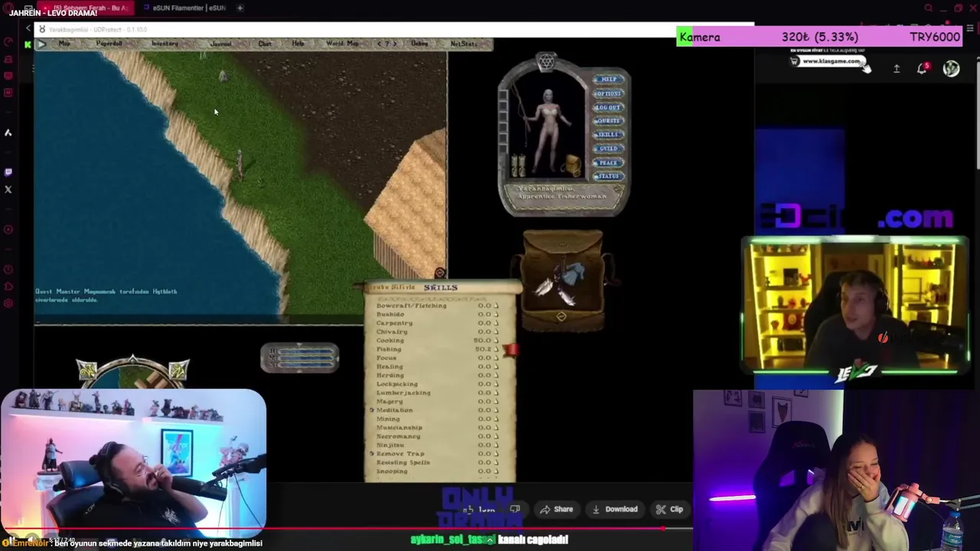Click the SKILLS scroll title header
The width and height of the screenshot is (980, 551).
point(440,288)
